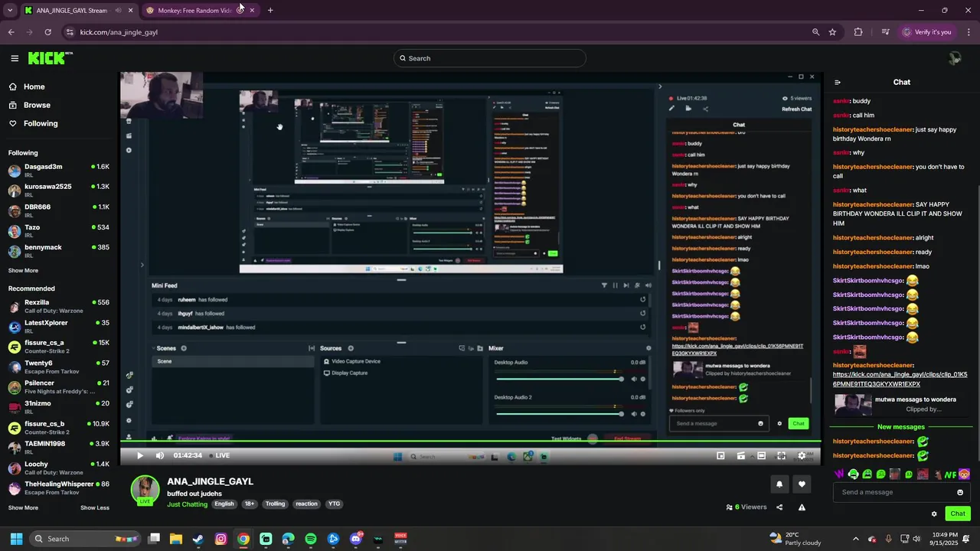The image size is (980, 551).
Task: Insert the monkey face emote
Action: (x=964, y=474)
